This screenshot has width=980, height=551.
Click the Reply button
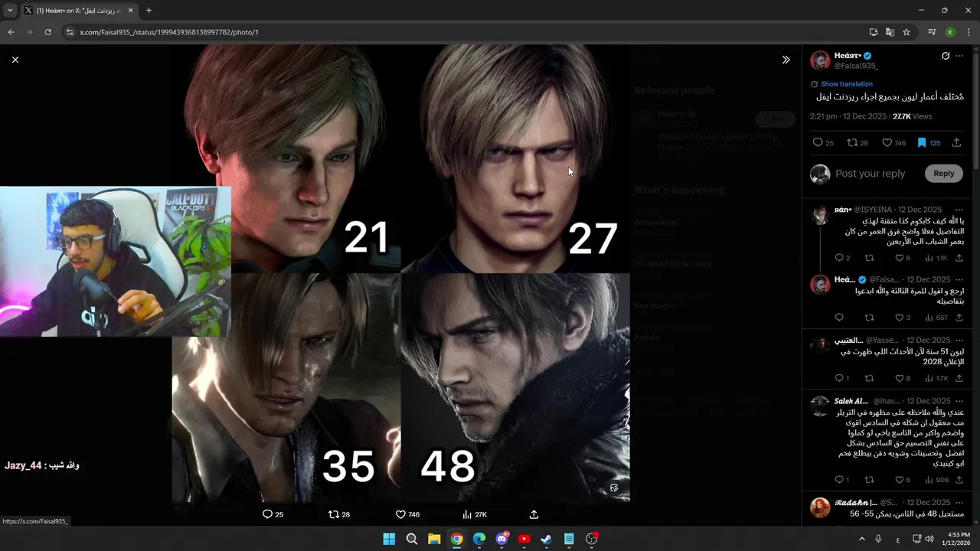click(x=944, y=174)
